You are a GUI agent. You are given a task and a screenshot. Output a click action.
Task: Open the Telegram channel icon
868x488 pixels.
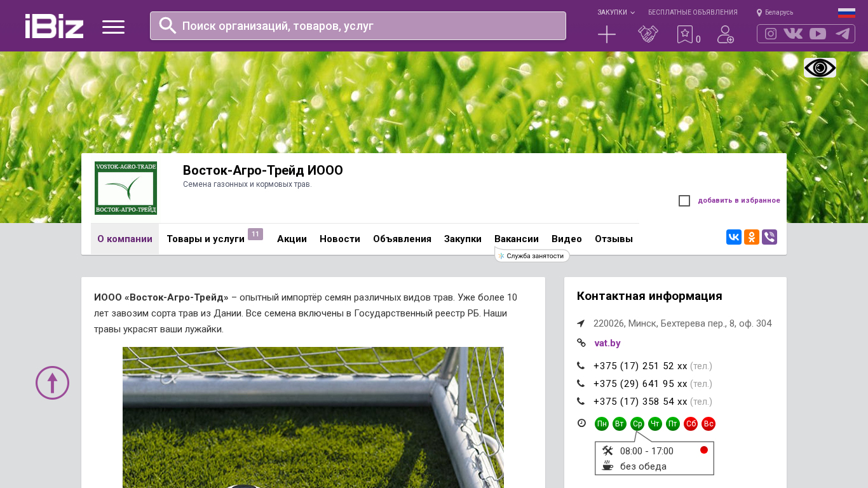[843, 34]
